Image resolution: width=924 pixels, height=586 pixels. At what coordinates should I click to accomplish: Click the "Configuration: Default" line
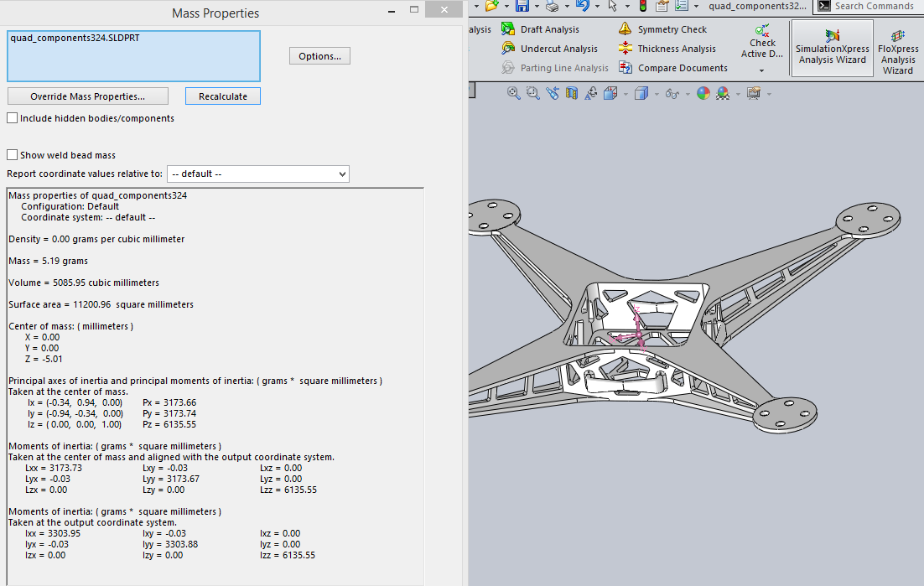(70, 206)
